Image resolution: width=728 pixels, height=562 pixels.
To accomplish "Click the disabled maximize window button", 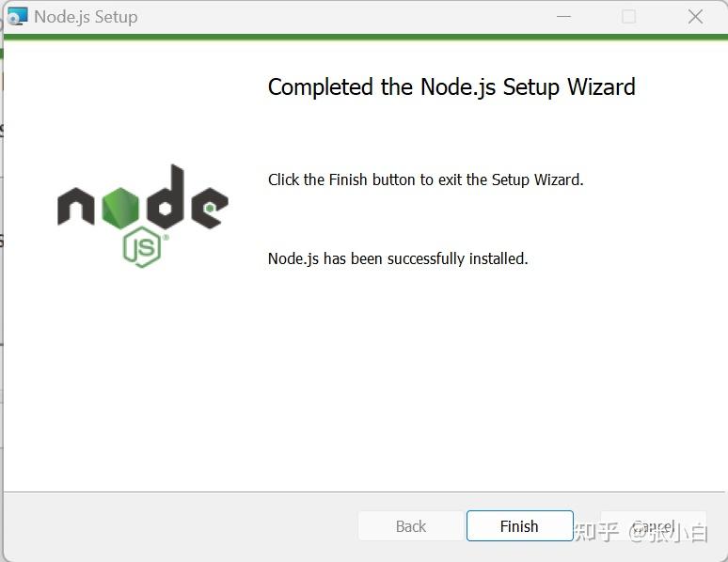I will [x=629, y=17].
